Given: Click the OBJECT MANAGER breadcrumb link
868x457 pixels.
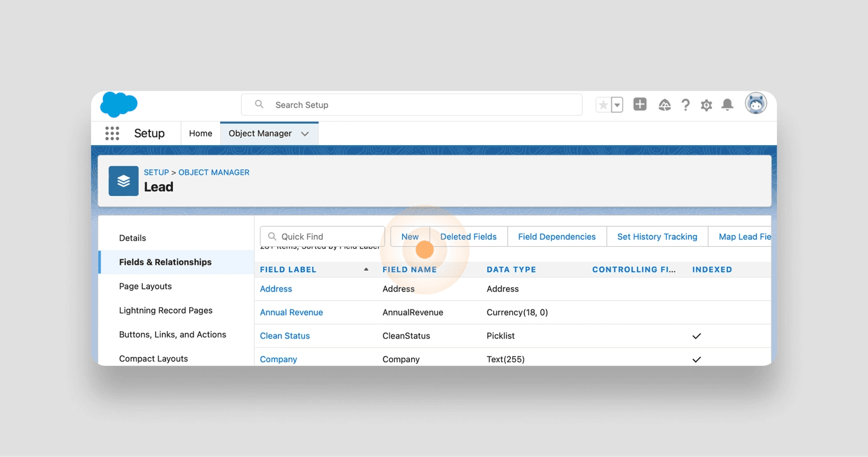Looking at the screenshot, I should [214, 172].
